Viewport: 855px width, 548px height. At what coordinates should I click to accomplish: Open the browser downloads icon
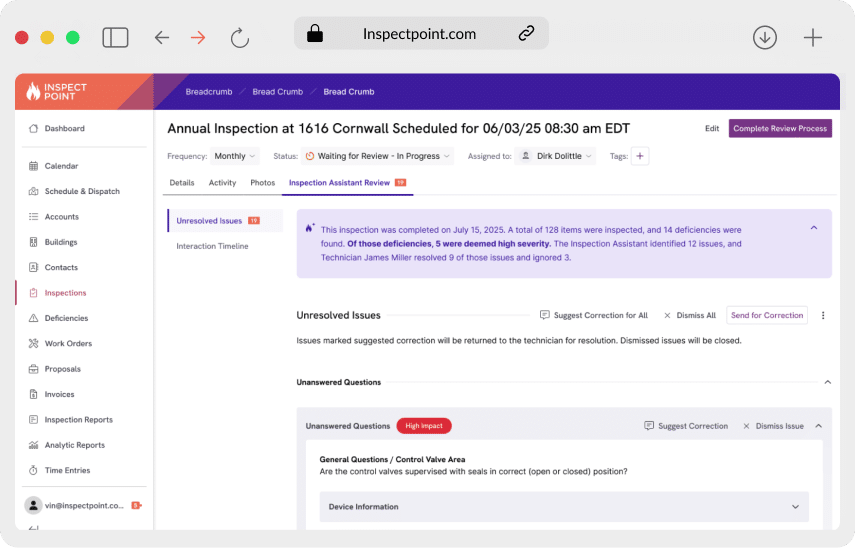coord(764,37)
